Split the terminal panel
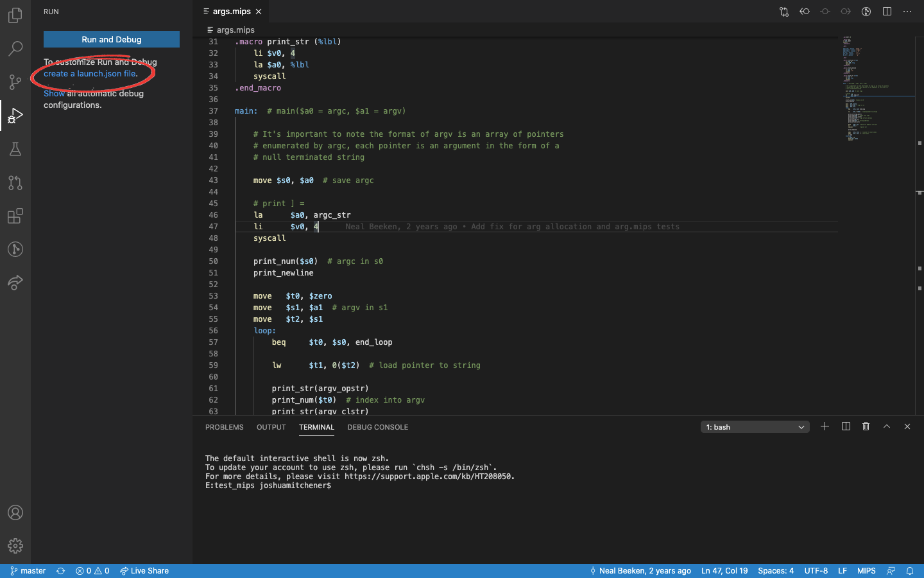 846,426
